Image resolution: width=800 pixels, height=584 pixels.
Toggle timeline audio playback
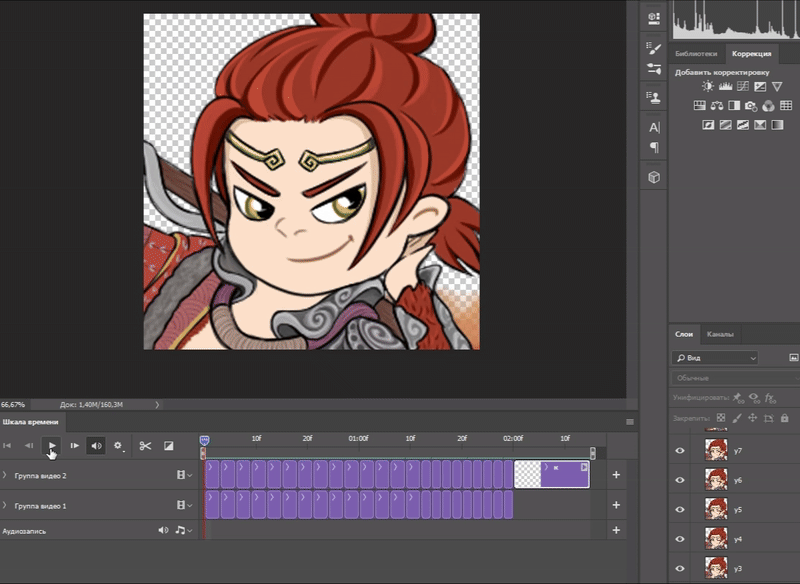coord(96,446)
